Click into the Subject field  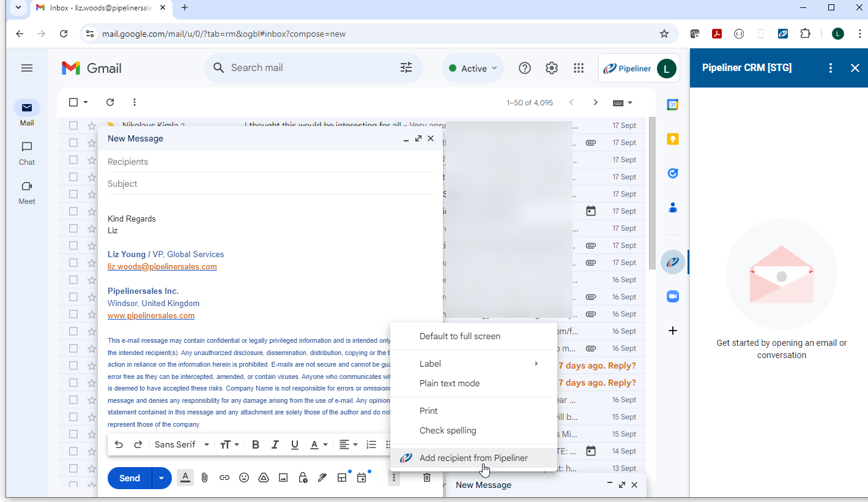pyautogui.click(x=269, y=184)
